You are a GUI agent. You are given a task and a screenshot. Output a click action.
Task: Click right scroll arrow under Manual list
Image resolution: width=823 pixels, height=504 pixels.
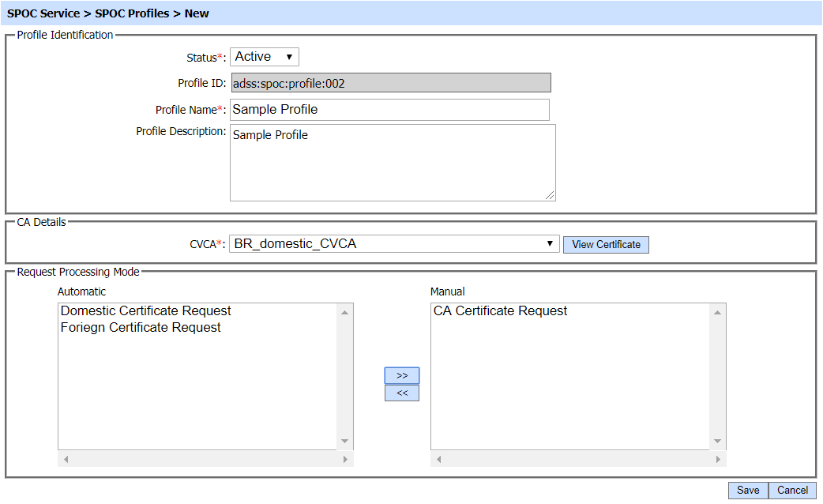(x=717, y=459)
